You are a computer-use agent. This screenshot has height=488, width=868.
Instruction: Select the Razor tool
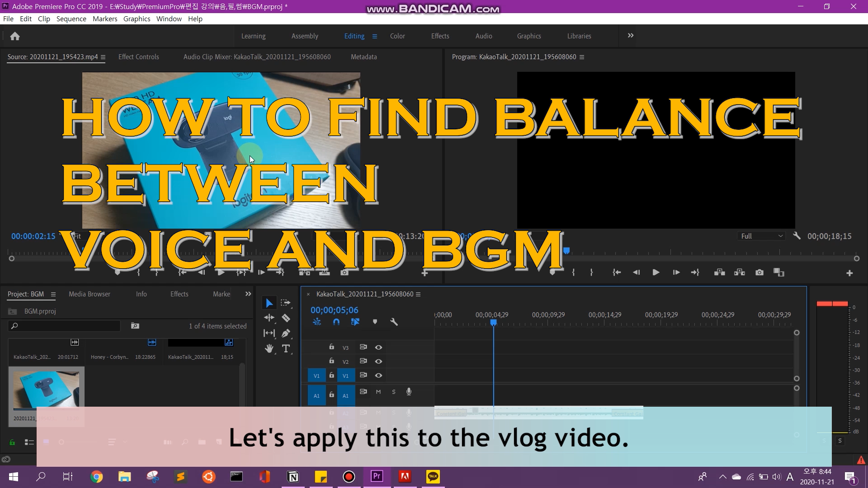pos(286,318)
